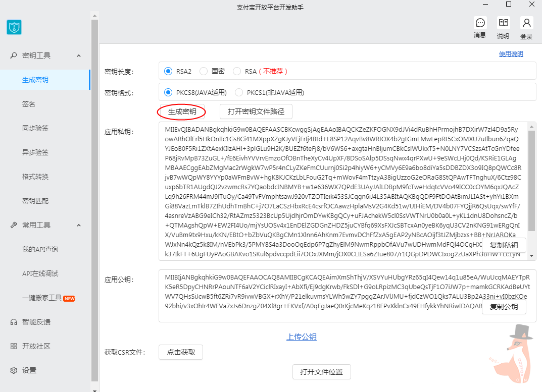This screenshot has width=542, height=392.
Task: Open 密钥匹配 sidebar item
Action: point(35,201)
